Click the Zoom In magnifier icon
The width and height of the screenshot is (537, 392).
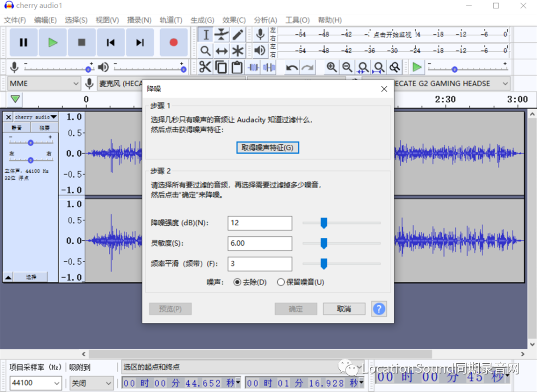point(331,67)
